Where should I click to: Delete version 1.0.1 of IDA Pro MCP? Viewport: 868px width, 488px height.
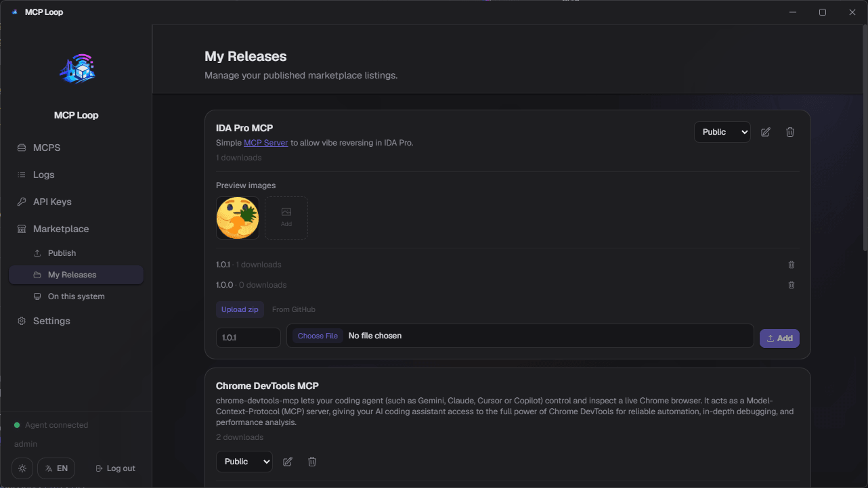point(791,265)
